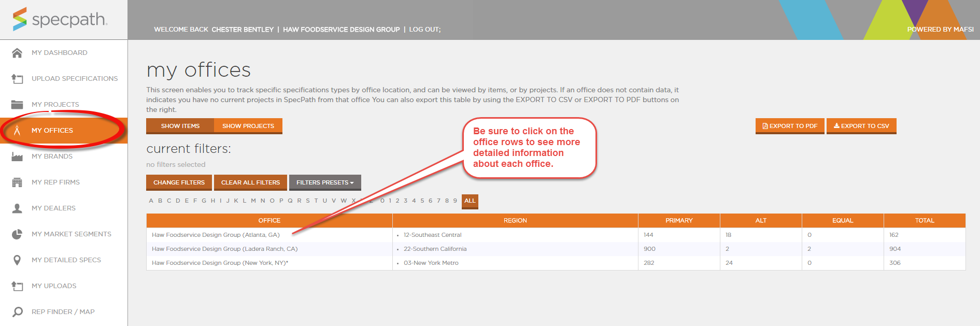Click region 12-Southeast Central
Viewport: 980px width, 326px height.
tap(432, 235)
